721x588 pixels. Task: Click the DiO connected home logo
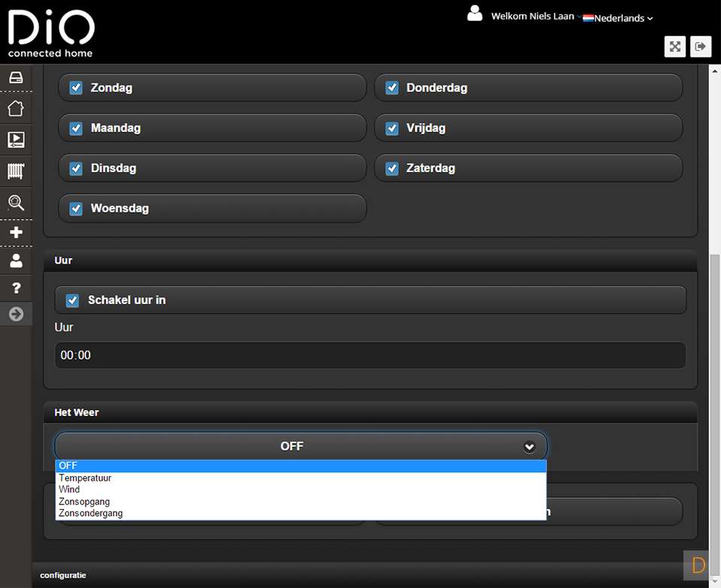pos(51,34)
